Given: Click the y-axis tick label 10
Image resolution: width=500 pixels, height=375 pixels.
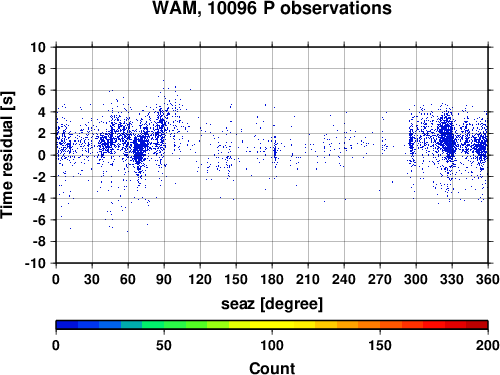Looking at the screenshot, I should [38, 47].
